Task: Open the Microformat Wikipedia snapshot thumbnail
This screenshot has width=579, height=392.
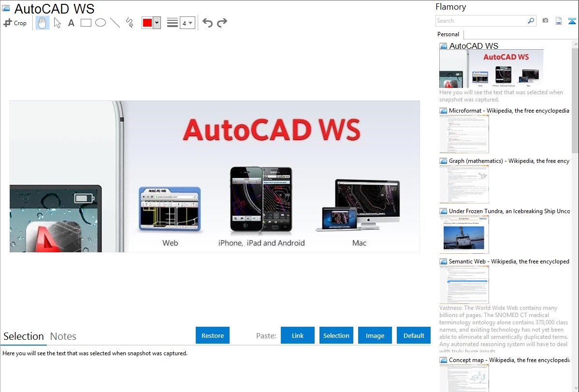Action: 464,134
